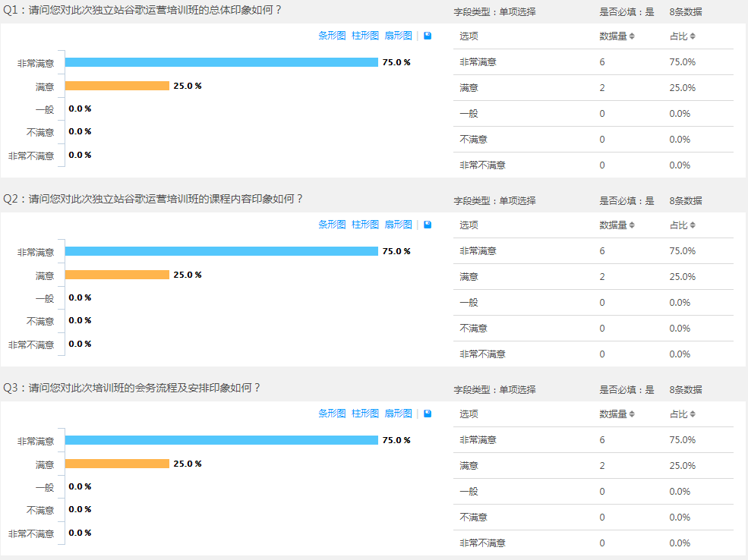Show Q2 results as 扇形图
This screenshot has height=560, width=748.
tap(398, 225)
